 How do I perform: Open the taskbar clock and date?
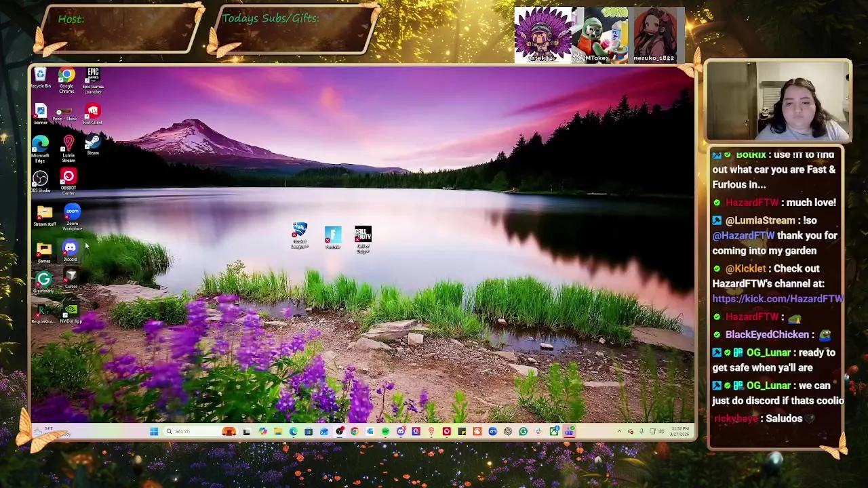(x=680, y=431)
